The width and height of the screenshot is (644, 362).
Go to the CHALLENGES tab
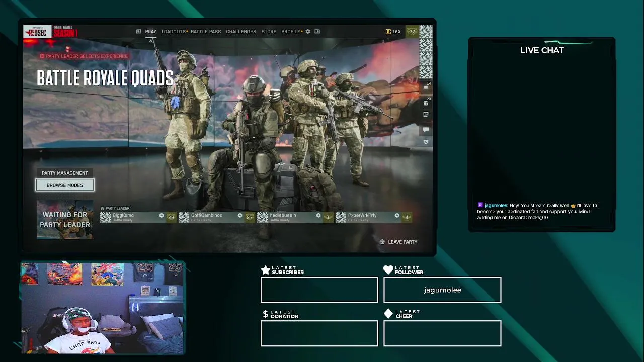[241, 32]
